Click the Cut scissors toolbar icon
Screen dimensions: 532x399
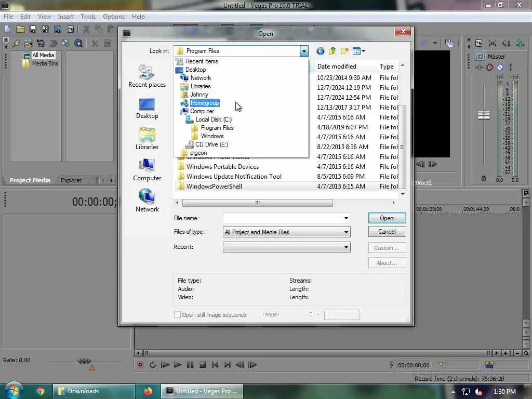coord(87,29)
